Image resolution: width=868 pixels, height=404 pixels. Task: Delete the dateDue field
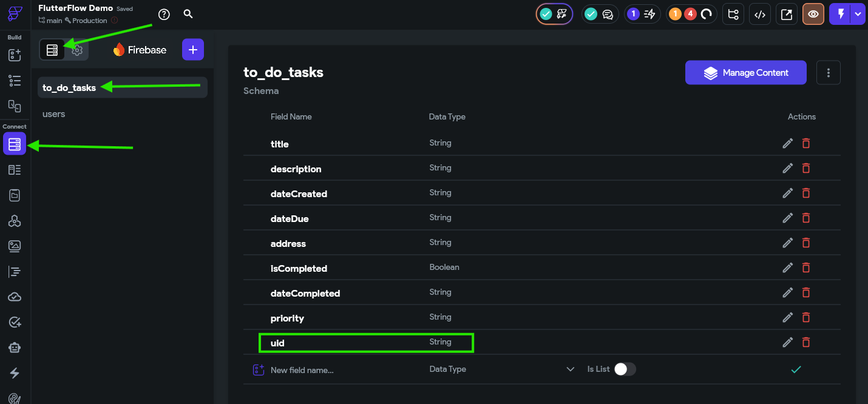coord(806,218)
